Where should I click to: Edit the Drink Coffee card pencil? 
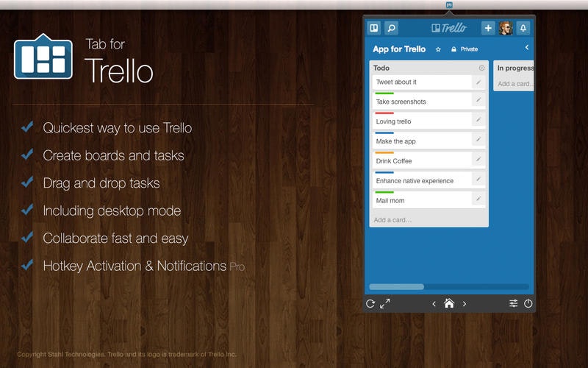pos(478,159)
